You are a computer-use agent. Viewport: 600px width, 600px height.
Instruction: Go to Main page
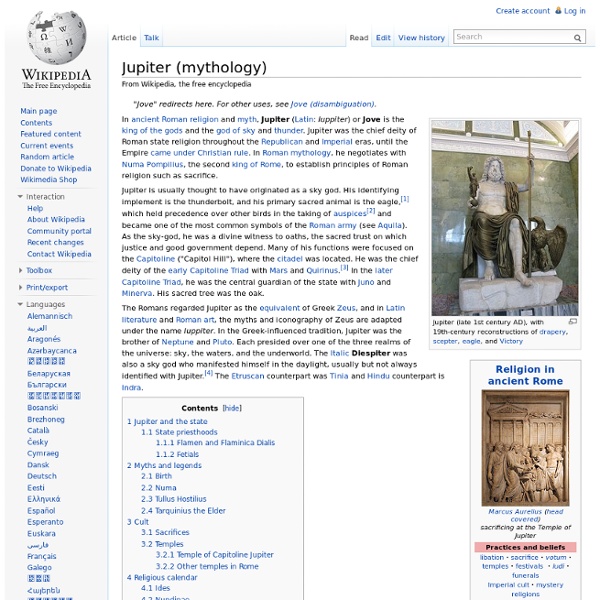tap(39, 111)
